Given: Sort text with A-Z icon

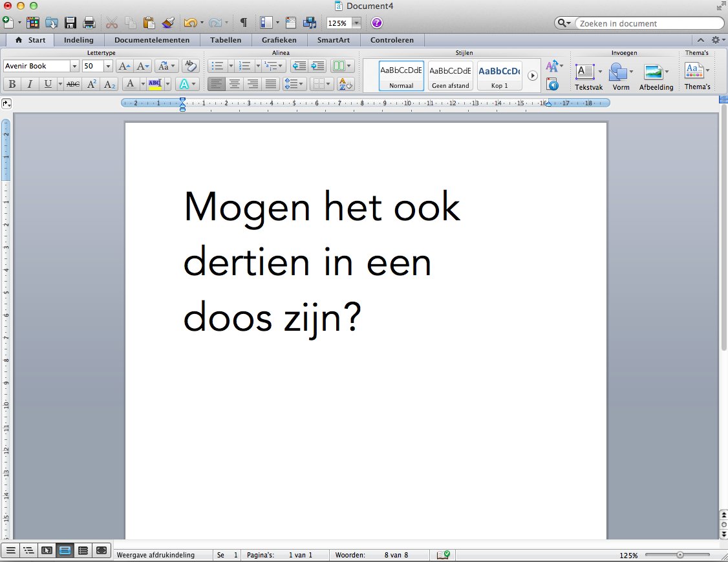Looking at the screenshot, I should click(346, 84).
